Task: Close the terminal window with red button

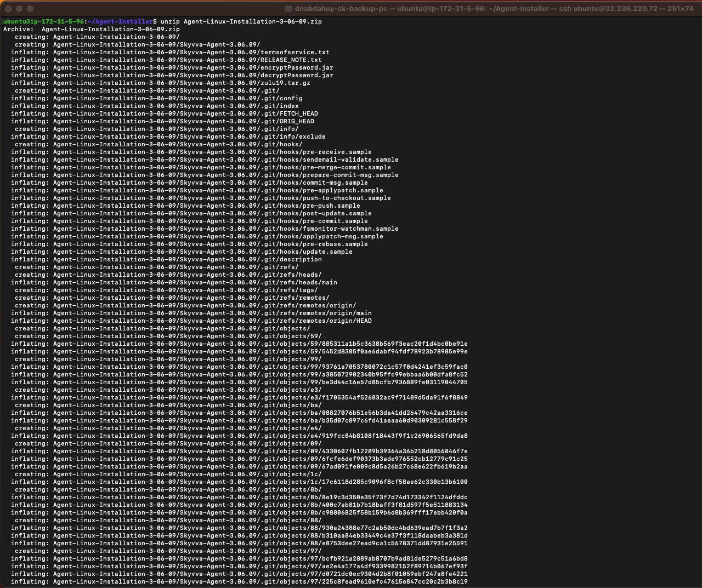Action: tap(8, 9)
